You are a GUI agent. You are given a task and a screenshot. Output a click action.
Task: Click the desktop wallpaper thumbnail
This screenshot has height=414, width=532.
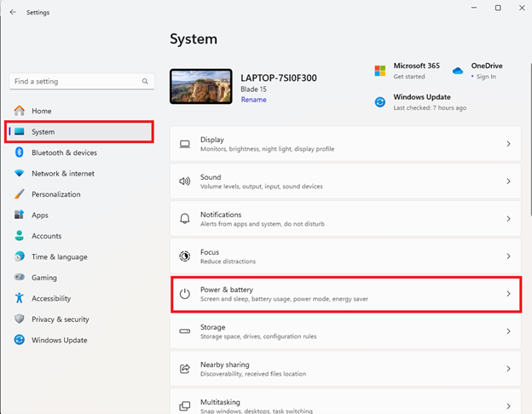pyautogui.click(x=201, y=86)
